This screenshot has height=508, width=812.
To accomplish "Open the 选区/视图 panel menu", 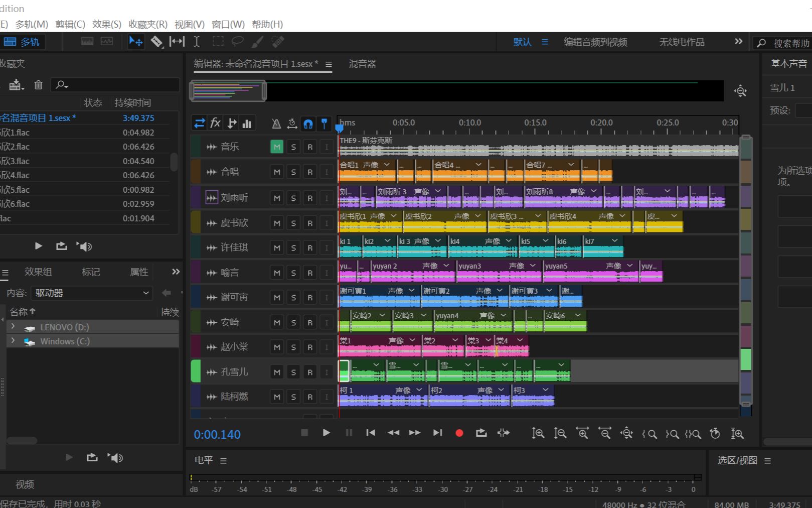I will [767, 460].
